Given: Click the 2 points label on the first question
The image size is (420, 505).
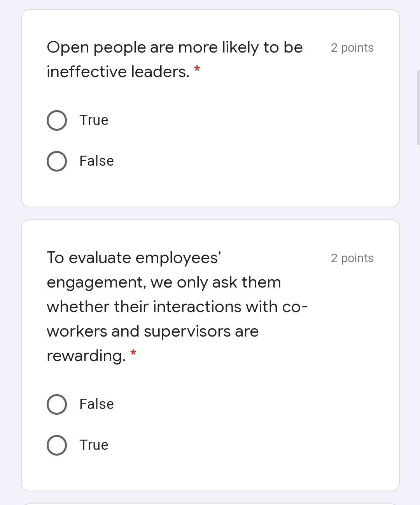Looking at the screenshot, I should tap(352, 47).
